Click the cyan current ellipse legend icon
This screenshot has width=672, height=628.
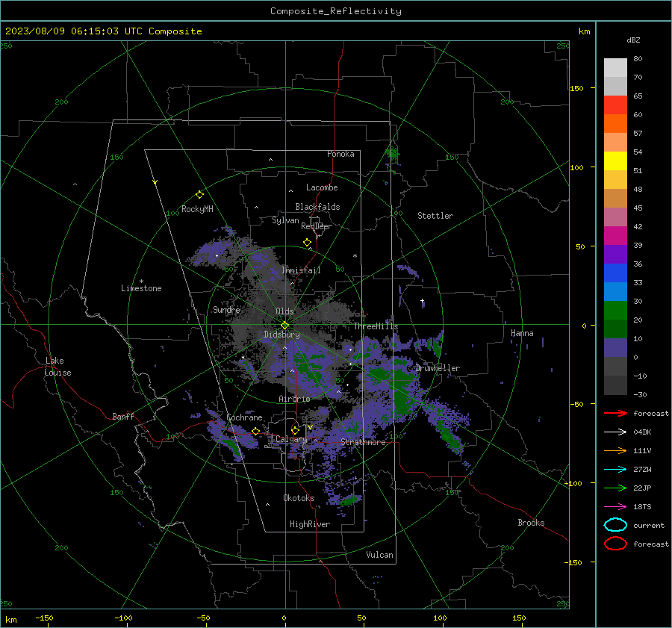(x=615, y=525)
